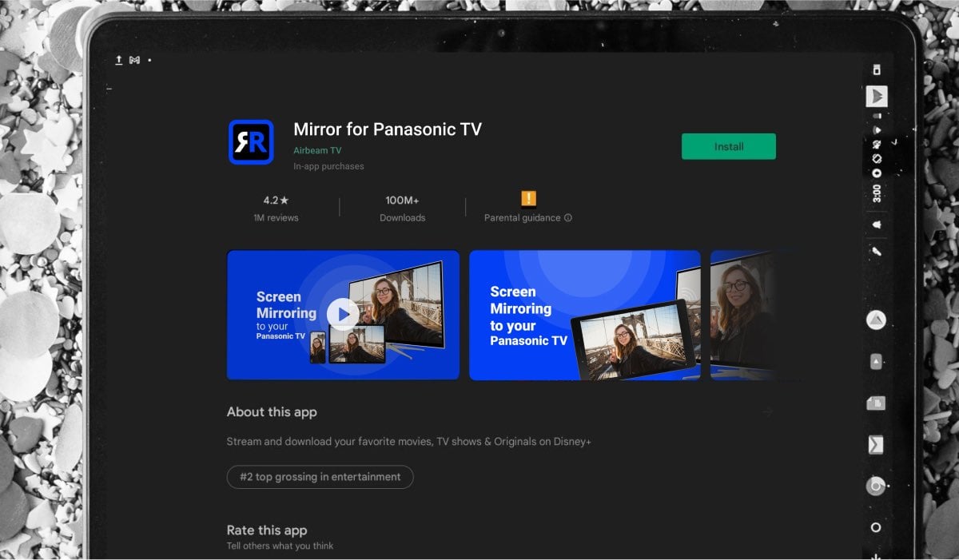The width and height of the screenshot is (959, 560).
Task: Tap the Parental guidance info icon
Action: click(x=568, y=218)
